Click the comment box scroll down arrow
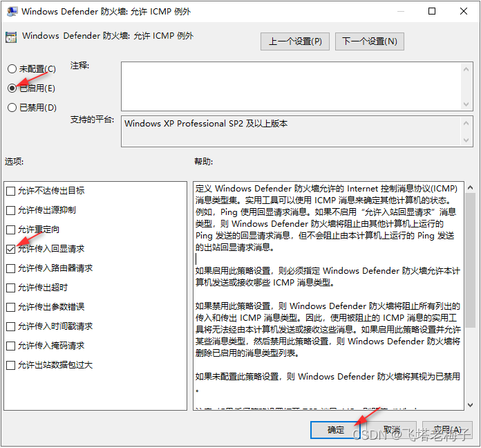Viewport: 481px width, 448px height. pos(466,104)
